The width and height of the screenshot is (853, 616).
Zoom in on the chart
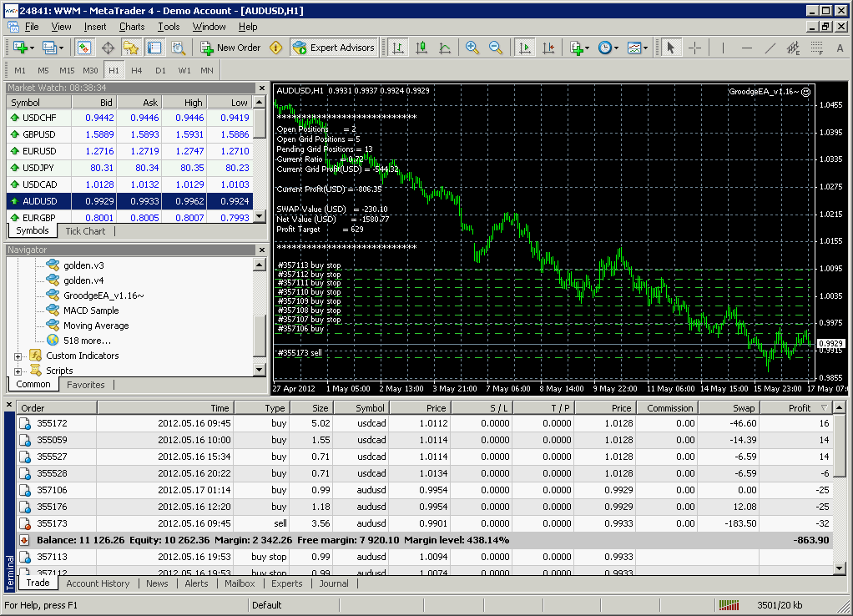click(472, 48)
